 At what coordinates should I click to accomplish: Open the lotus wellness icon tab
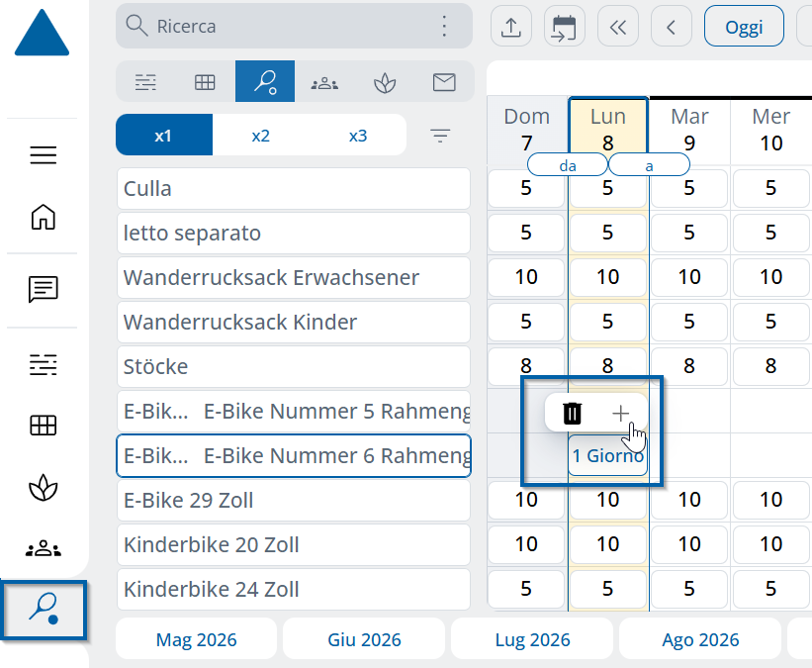385,82
